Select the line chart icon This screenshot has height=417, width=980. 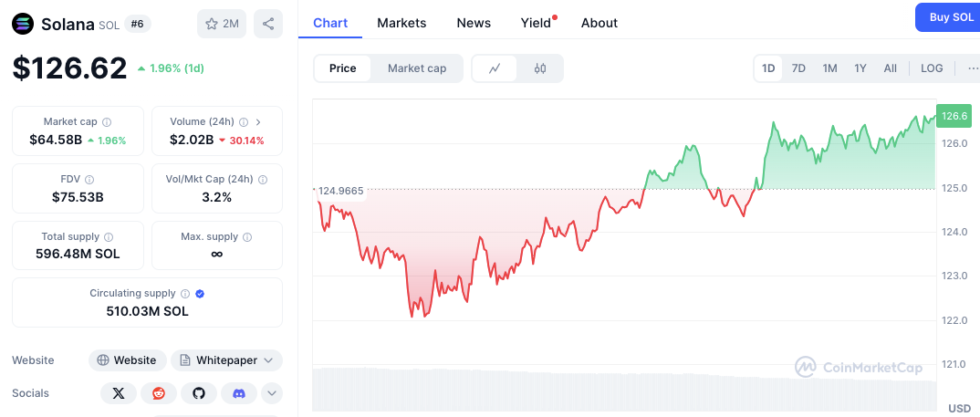pyautogui.click(x=495, y=68)
